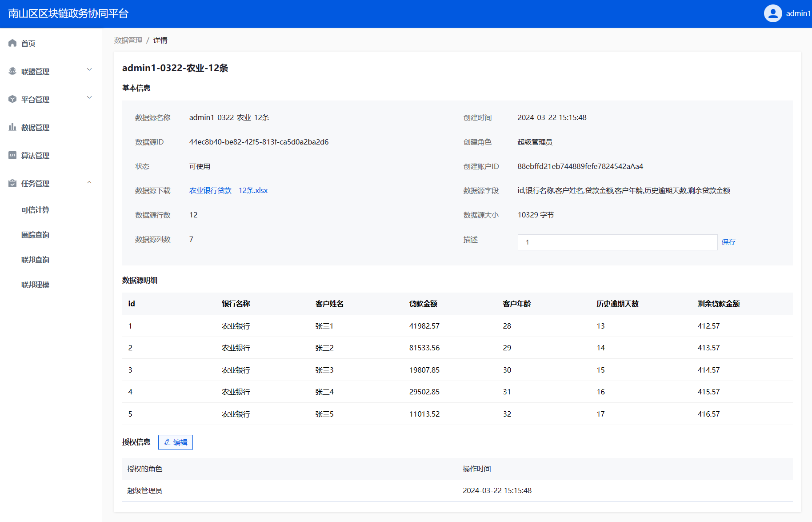Collapse the 任务管理 chevron

point(89,182)
